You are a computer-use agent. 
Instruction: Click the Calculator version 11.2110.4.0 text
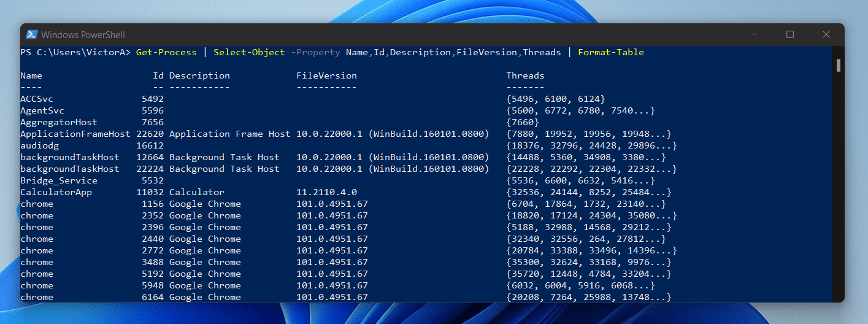(x=326, y=192)
